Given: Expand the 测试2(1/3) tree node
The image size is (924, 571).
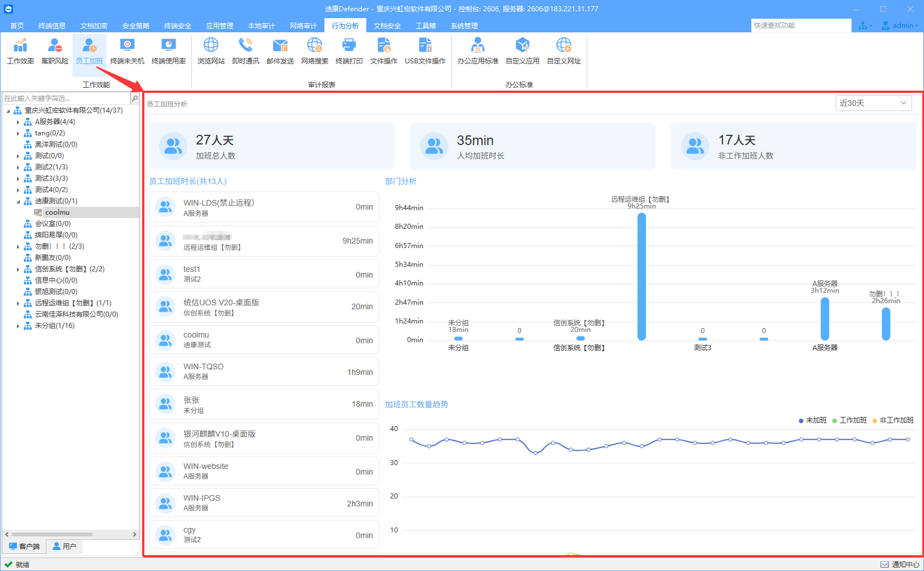Looking at the screenshot, I should tap(18, 167).
